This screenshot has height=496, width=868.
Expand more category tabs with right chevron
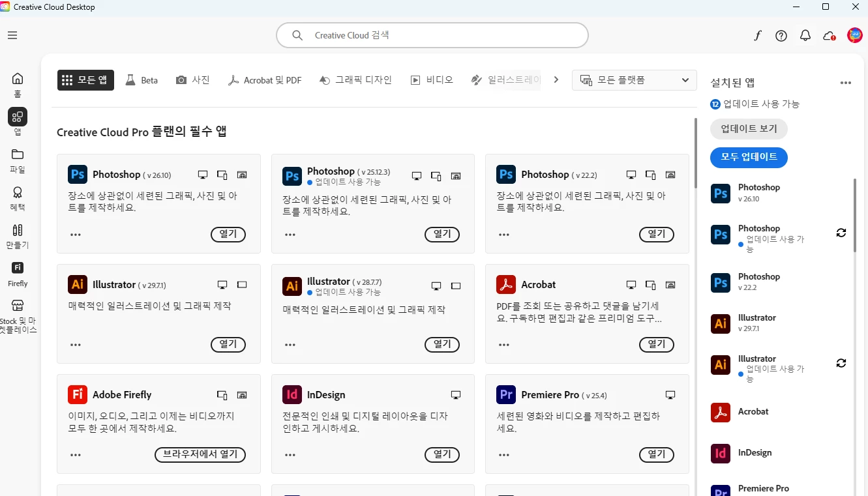tap(556, 80)
